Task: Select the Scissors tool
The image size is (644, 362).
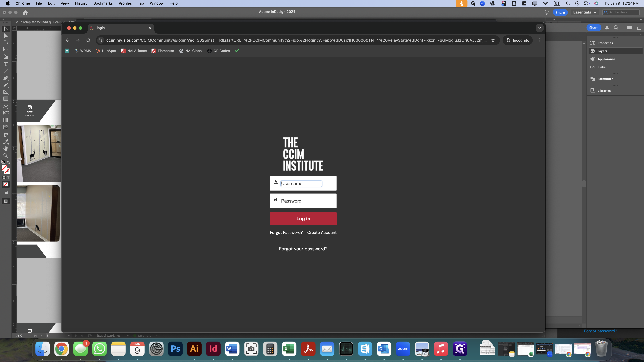Action: [x=5, y=106]
